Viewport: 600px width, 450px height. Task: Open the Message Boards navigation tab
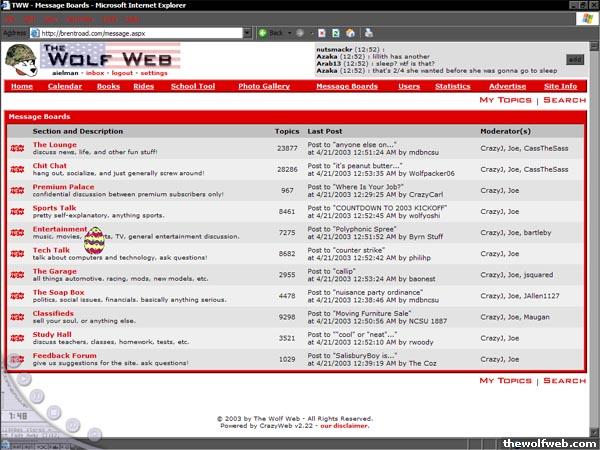(347, 87)
